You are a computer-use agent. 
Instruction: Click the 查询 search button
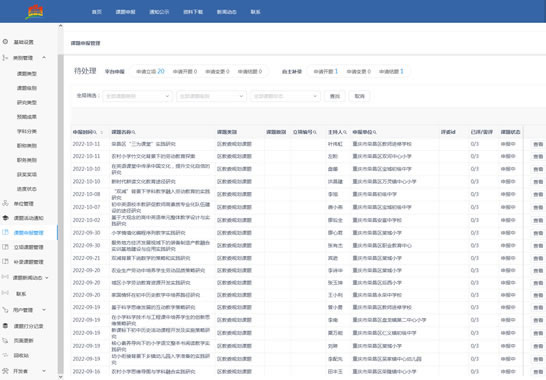(335, 96)
